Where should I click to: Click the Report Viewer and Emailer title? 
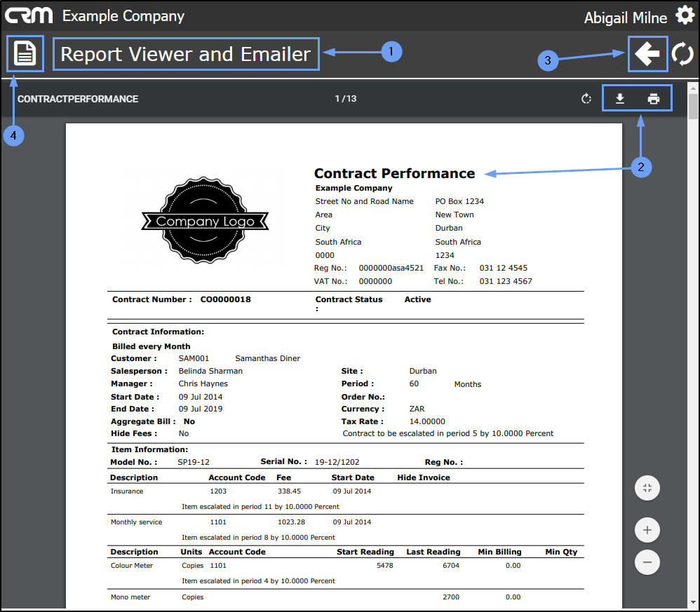(x=186, y=54)
